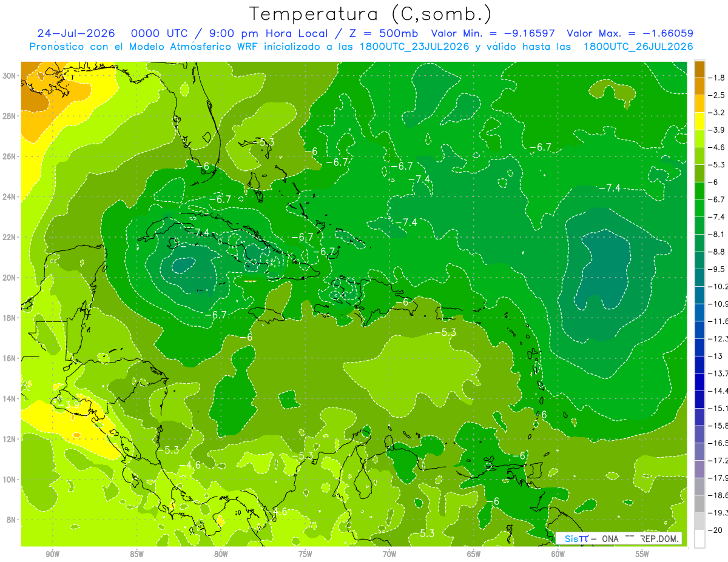This screenshot has height=562, width=728.
Task: Click the initialization time 1800UTC_23JUL2026
Action: tap(414, 47)
